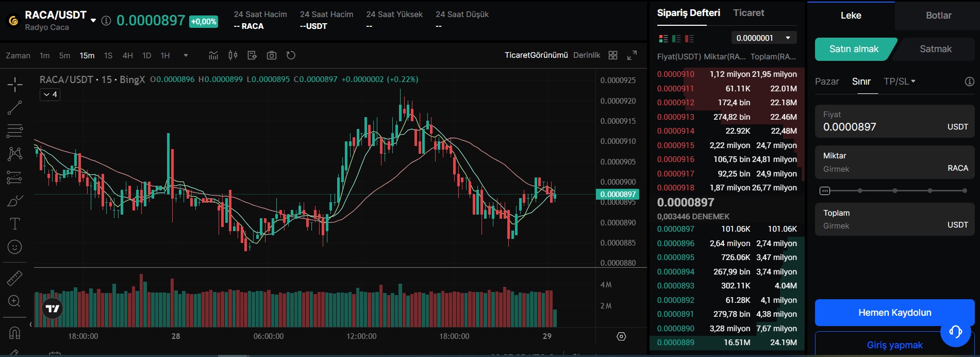Screen dimensions: 980x357
Task: Show only sell orders in order book
Action: [689, 39]
